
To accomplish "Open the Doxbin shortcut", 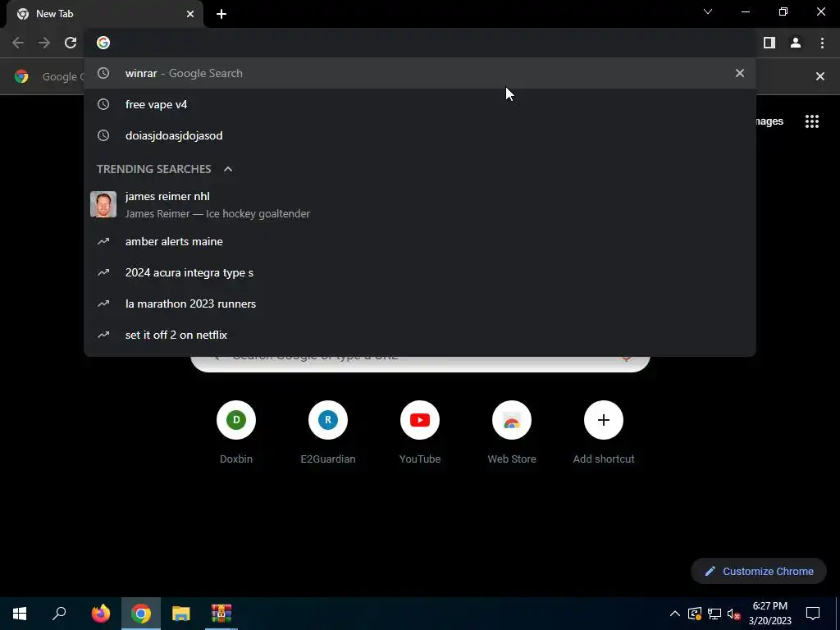I will click(x=236, y=432).
